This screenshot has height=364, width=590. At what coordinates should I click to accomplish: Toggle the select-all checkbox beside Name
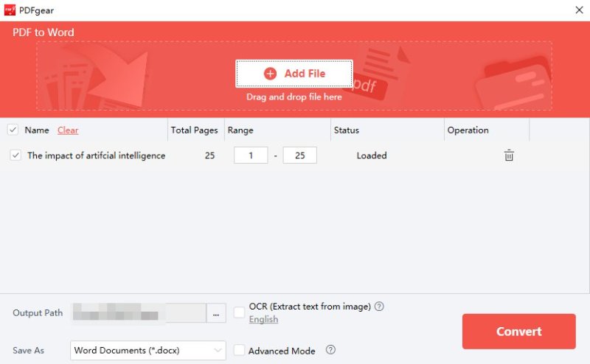pos(13,130)
